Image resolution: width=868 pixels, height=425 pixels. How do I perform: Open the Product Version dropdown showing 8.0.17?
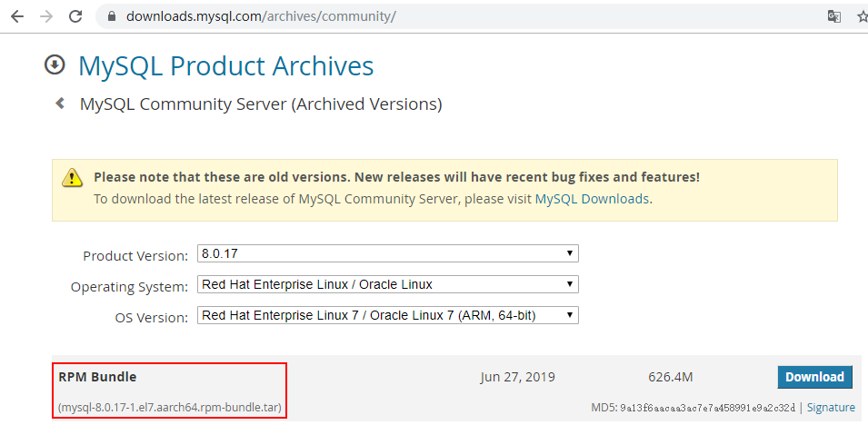point(388,254)
